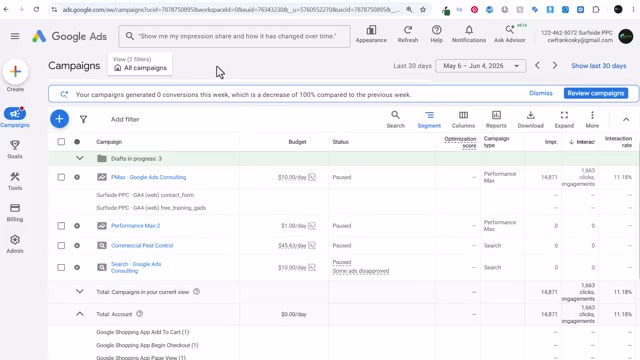Sort by Campaign type column
Image resolution: width=640 pixels, height=360 pixels.
pyautogui.click(x=496, y=142)
